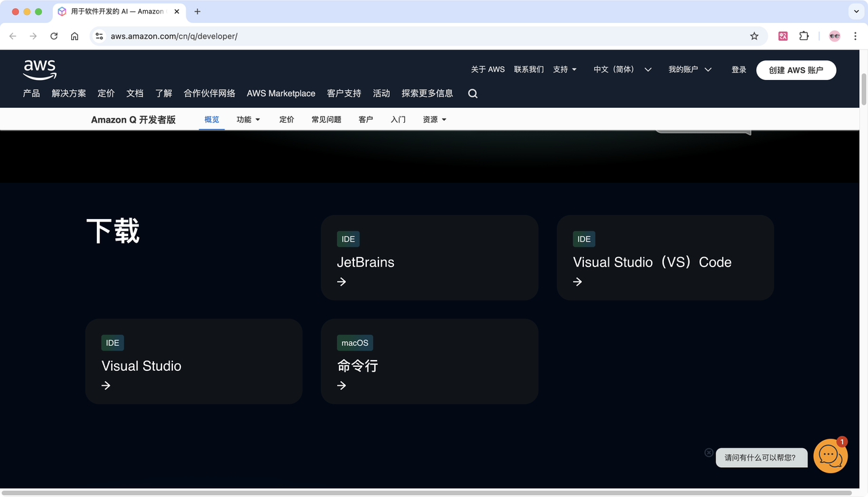
Task: Open the 文档 menu
Action: click(x=135, y=94)
